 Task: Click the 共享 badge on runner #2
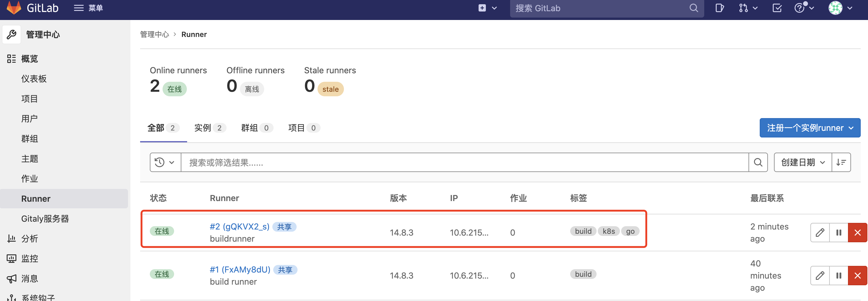284,227
